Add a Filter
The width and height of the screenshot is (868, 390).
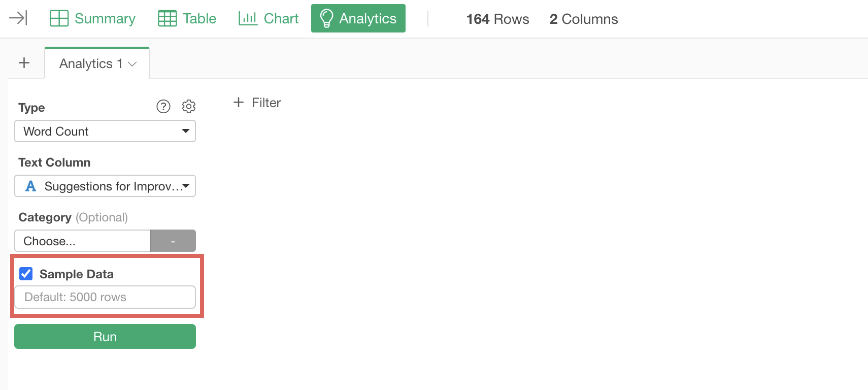pos(257,103)
